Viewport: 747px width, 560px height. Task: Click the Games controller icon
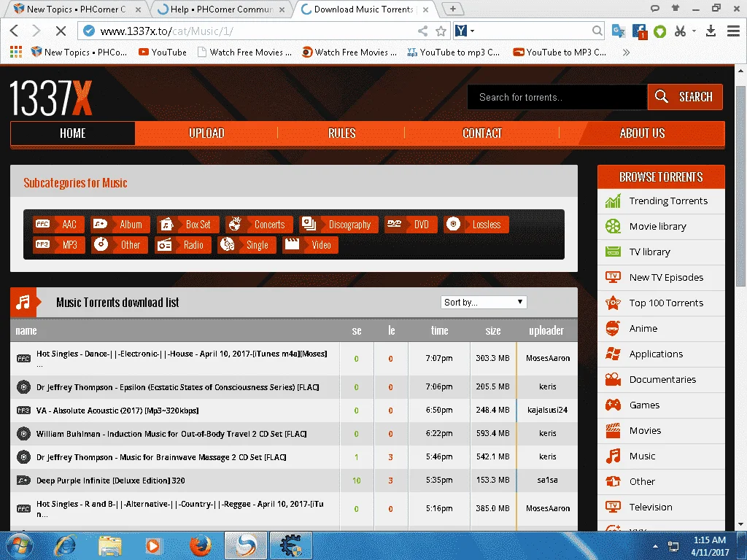tap(613, 405)
